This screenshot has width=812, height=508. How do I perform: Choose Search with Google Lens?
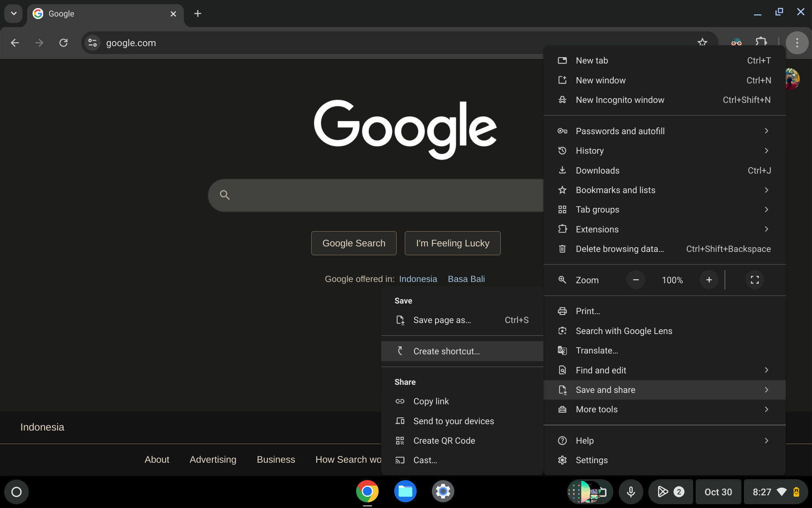pos(664,331)
